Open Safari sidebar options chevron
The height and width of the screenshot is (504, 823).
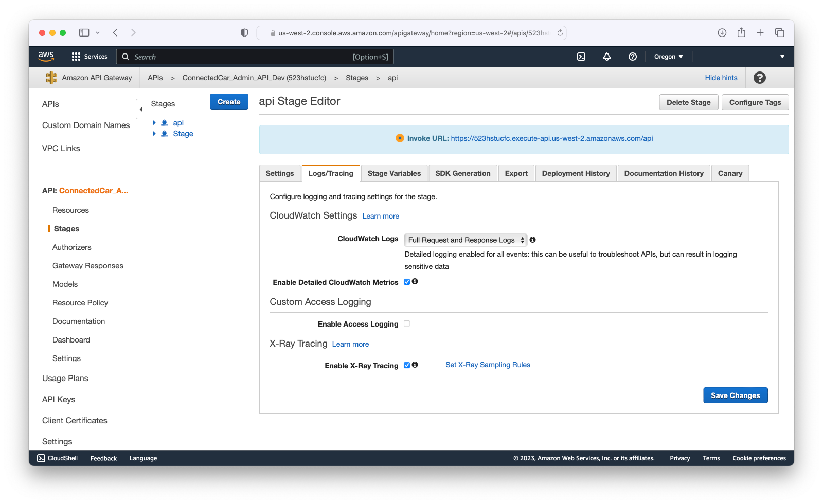pos(98,33)
